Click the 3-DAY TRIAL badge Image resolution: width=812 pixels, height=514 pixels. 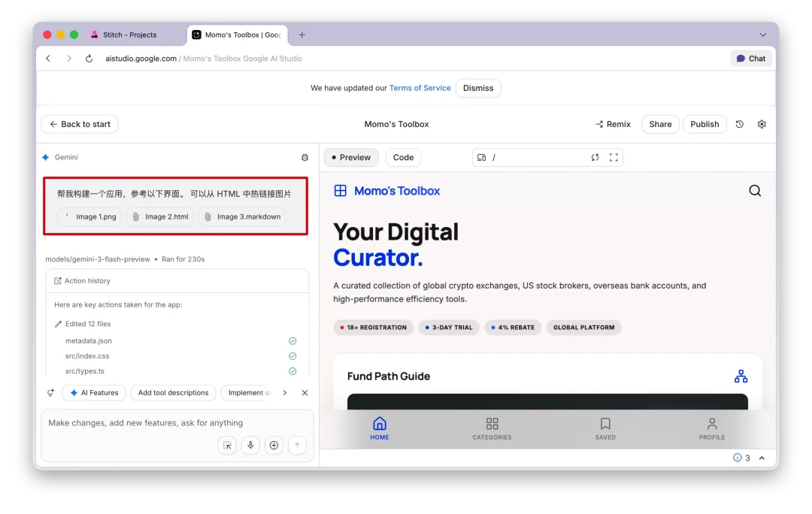click(x=448, y=328)
